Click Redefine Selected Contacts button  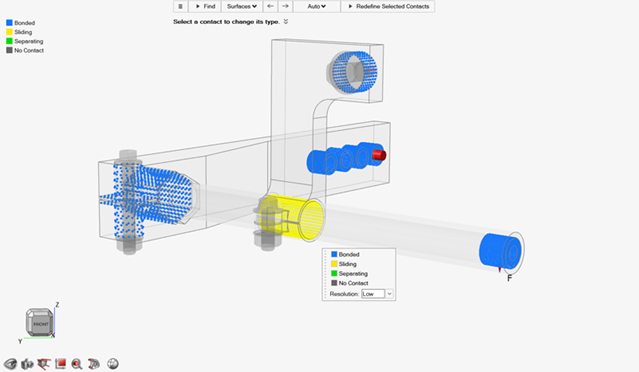pyautogui.click(x=388, y=7)
